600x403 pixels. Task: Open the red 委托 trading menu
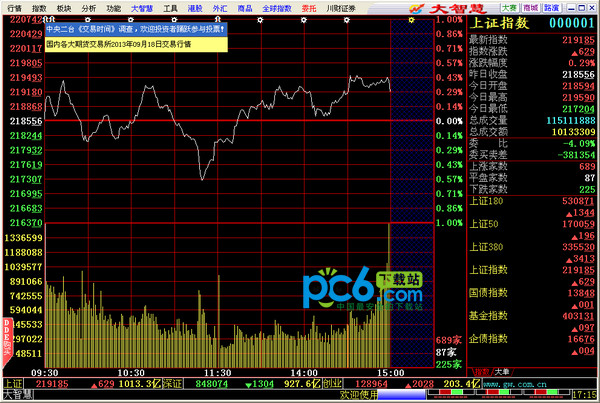(309, 8)
